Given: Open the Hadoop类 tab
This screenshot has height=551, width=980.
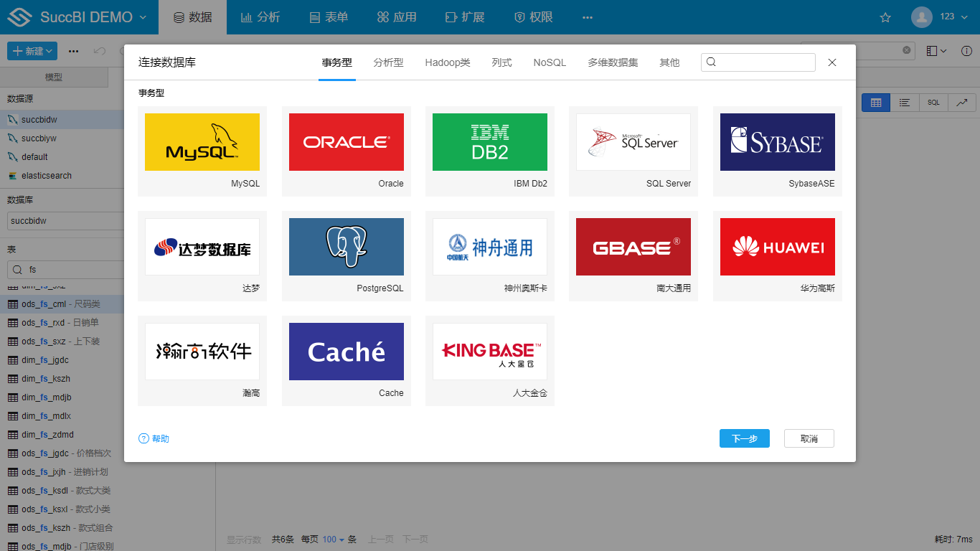Looking at the screenshot, I should (447, 63).
